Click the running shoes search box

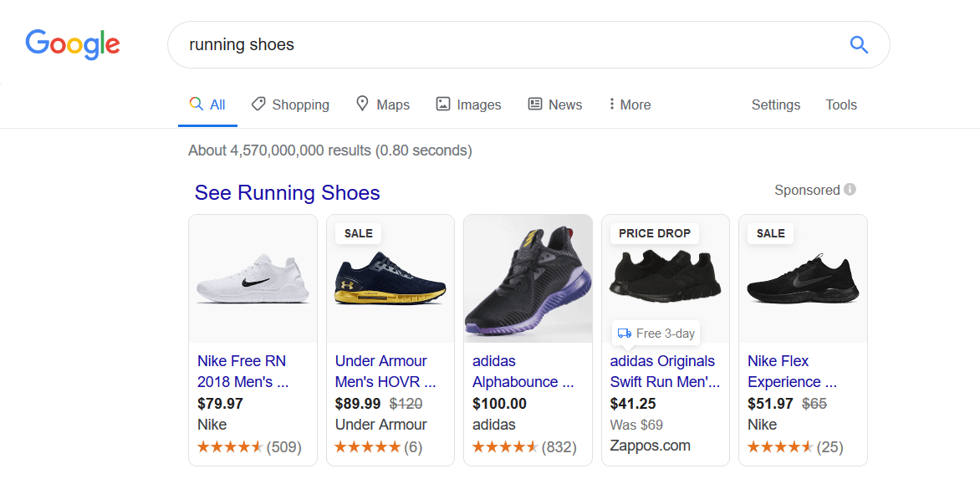(502, 45)
